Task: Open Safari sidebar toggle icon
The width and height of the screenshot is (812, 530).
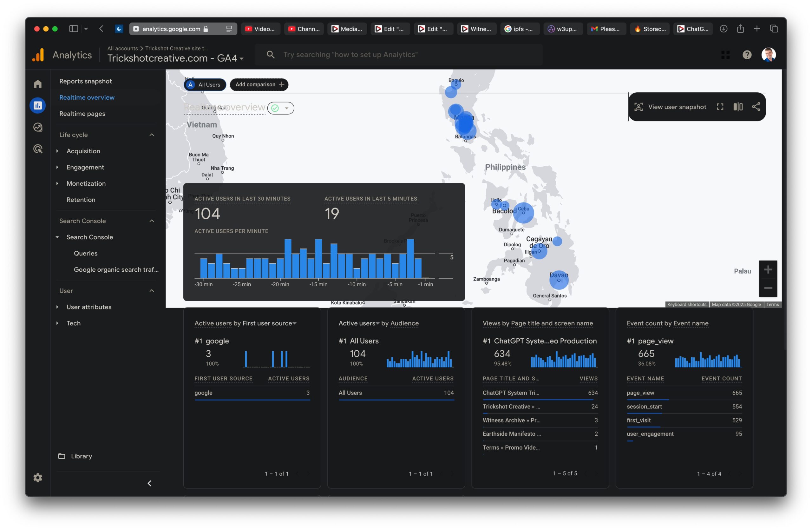Action: point(74,29)
